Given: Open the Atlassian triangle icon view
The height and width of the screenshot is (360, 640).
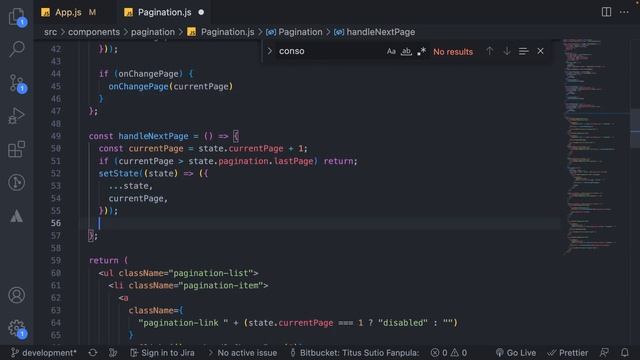Looking at the screenshot, I should coord(17,216).
